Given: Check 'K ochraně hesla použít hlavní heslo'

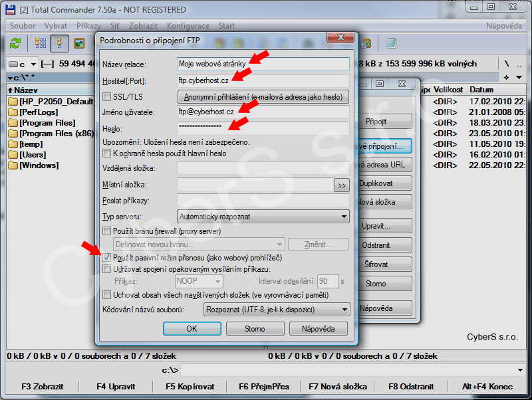Looking at the screenshot, I should (x=107, y=153).
